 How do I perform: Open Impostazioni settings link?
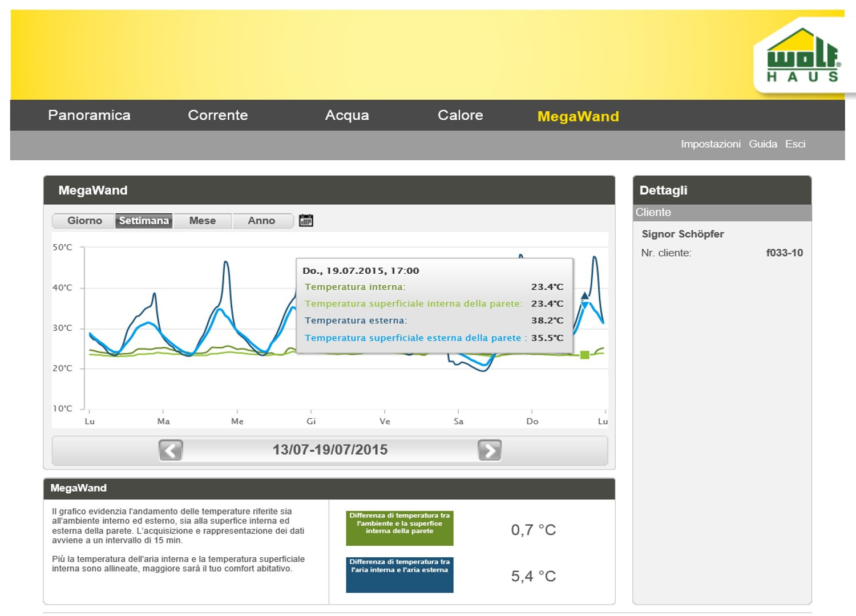point(710,144)
